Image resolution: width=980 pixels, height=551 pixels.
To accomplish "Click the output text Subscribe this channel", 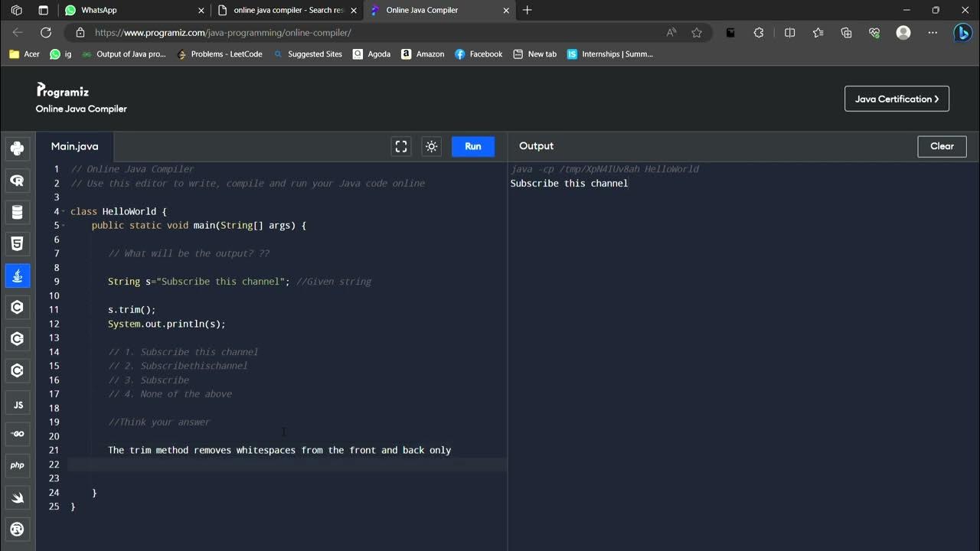I will (x=569, y=184).
